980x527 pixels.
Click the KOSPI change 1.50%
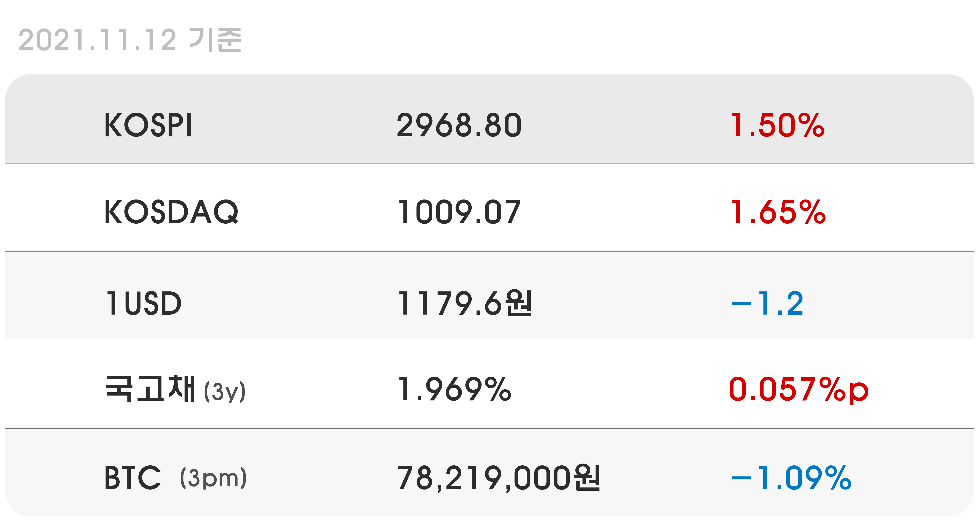[x=778, y=125]
